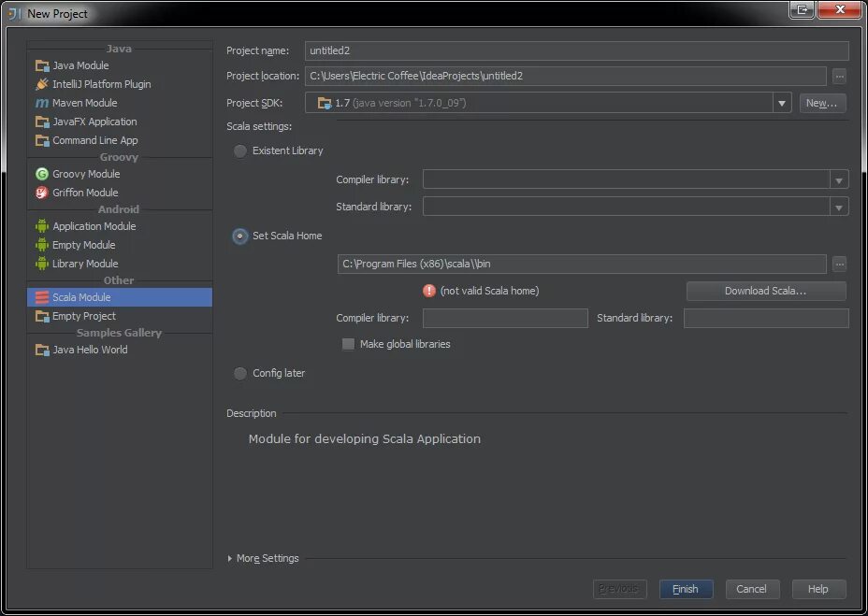Click the Command Line App folder icon
The height and width of the screenshot is (616, 868).
[42, 140]
